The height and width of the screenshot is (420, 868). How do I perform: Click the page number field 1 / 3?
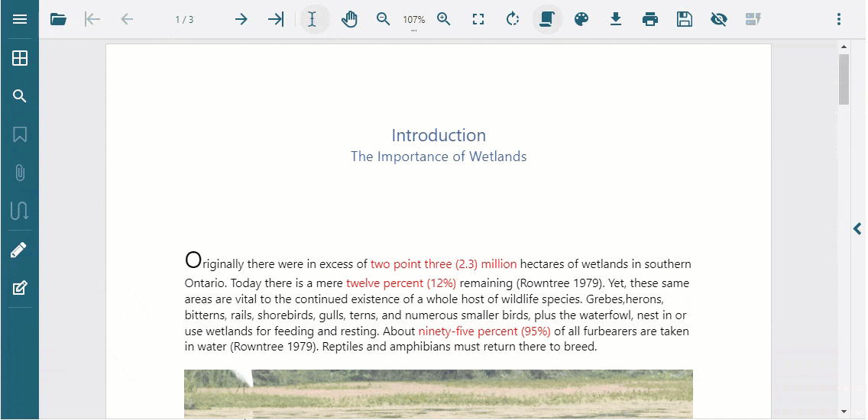tap(184, 20)
